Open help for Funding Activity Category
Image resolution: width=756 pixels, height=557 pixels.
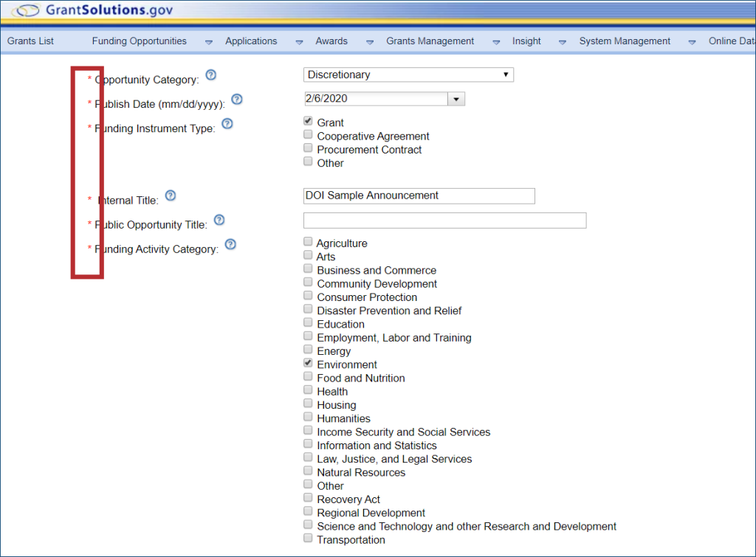click(230, 244)
